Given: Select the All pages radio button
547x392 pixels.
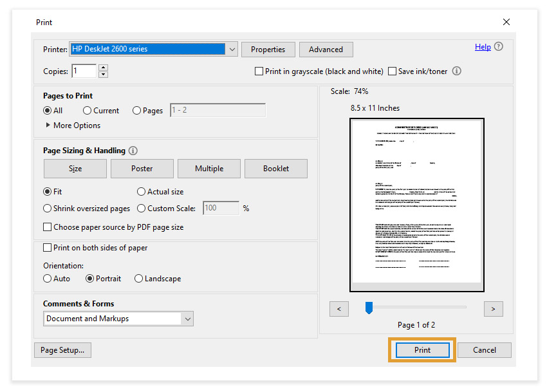Looking at the screenshot, I should 47,111.
